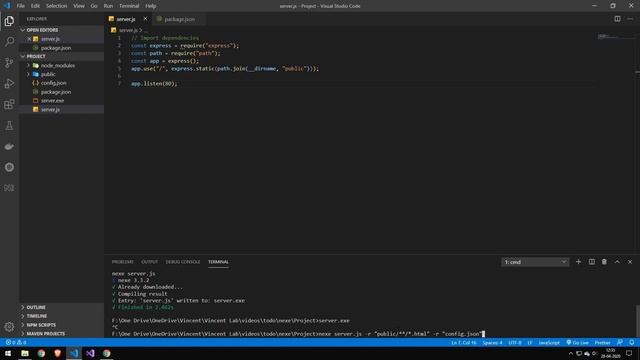The width and height of the screenshot is (640, 360).
Task: Open the Manage gear menu
Action: [x=9, y=327]
